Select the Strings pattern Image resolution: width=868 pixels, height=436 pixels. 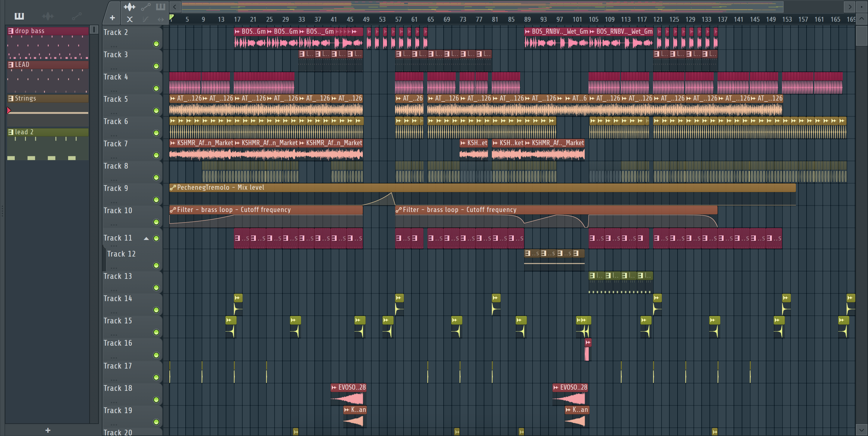[48, 111]
